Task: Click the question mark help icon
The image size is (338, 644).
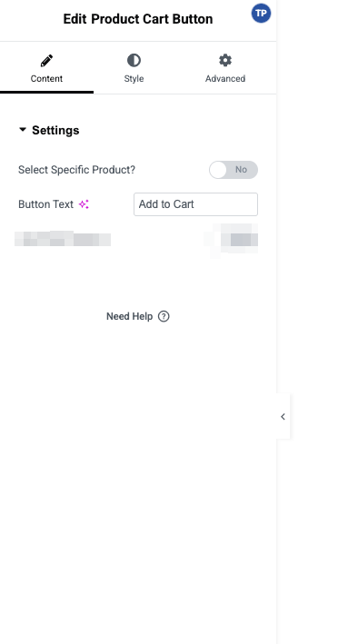Action: 164,316
